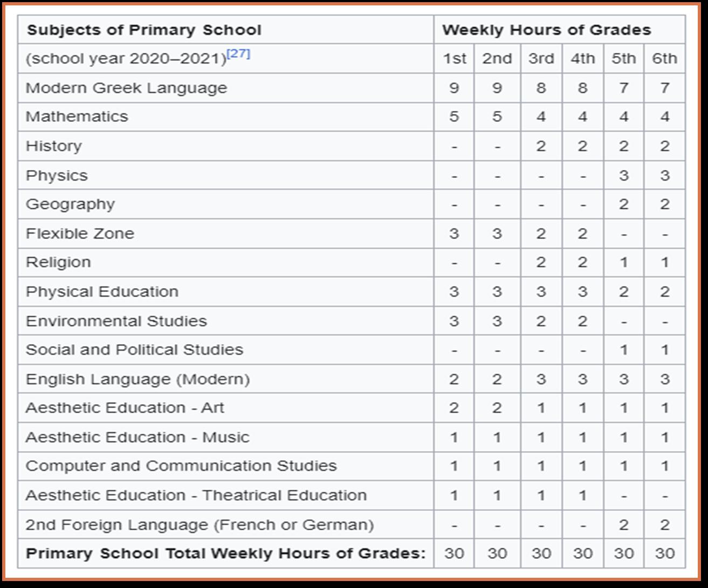Select the History row label
This screenshot has width=708, height=588.
[53, 146]
